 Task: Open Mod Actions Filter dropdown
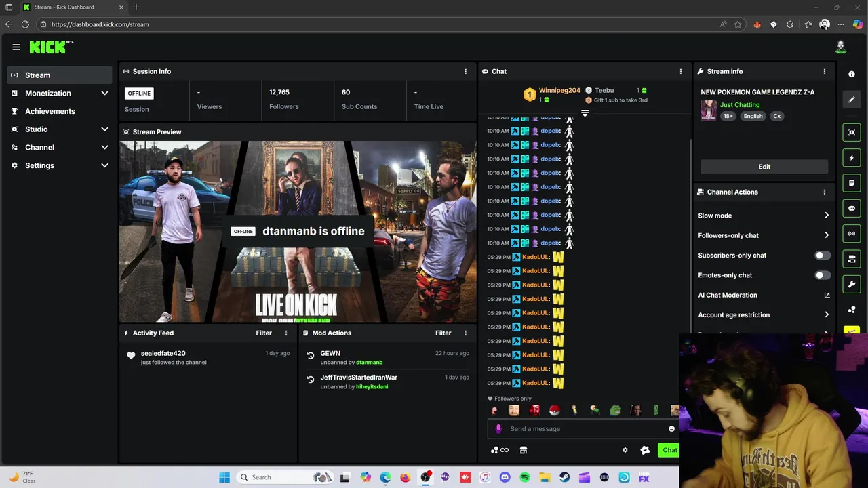pos(443,333)
